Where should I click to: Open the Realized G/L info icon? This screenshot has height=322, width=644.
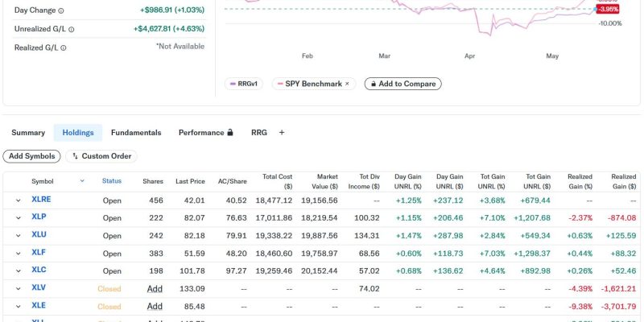tap(64, 48)
